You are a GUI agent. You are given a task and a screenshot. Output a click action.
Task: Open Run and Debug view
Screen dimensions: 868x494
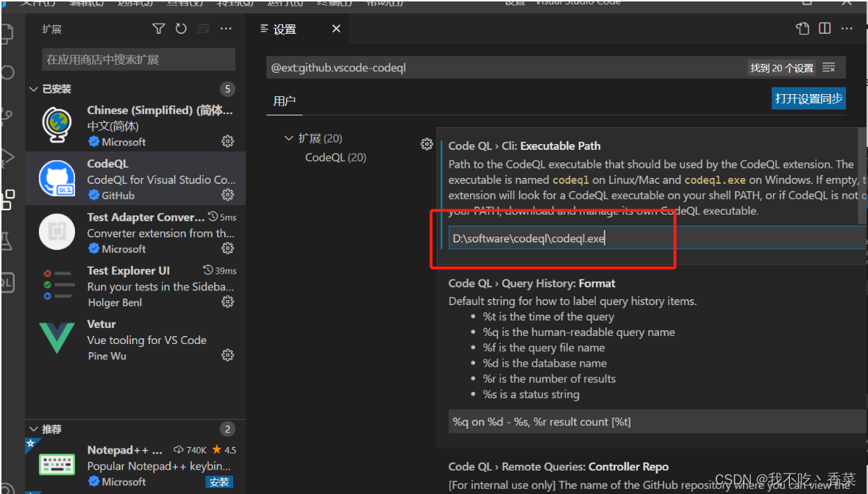tap(7, 157)
